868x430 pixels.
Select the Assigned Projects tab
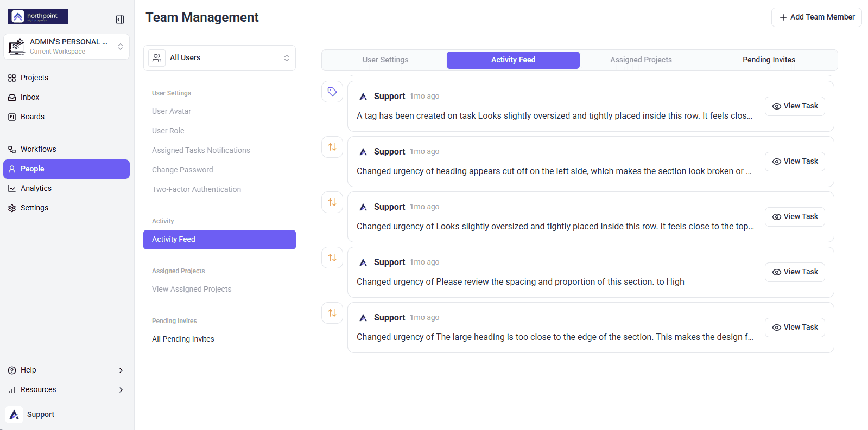pos(641,60)
